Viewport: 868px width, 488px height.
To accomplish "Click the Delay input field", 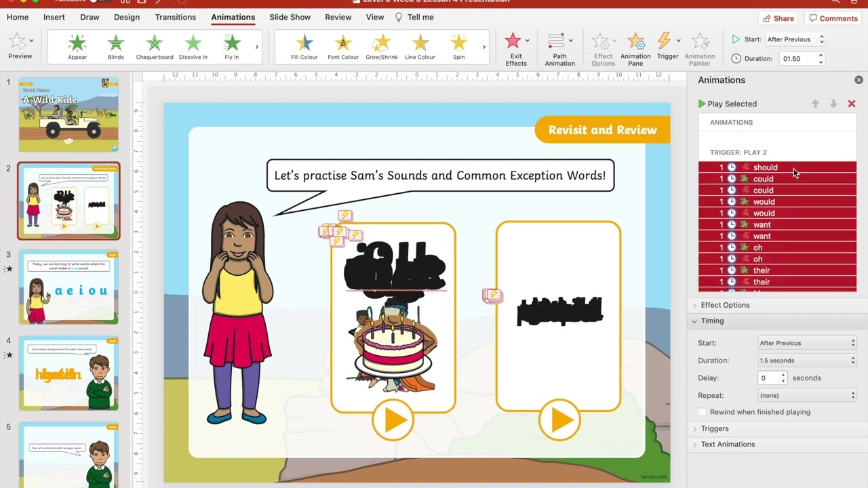I will [x=768, y=378].
